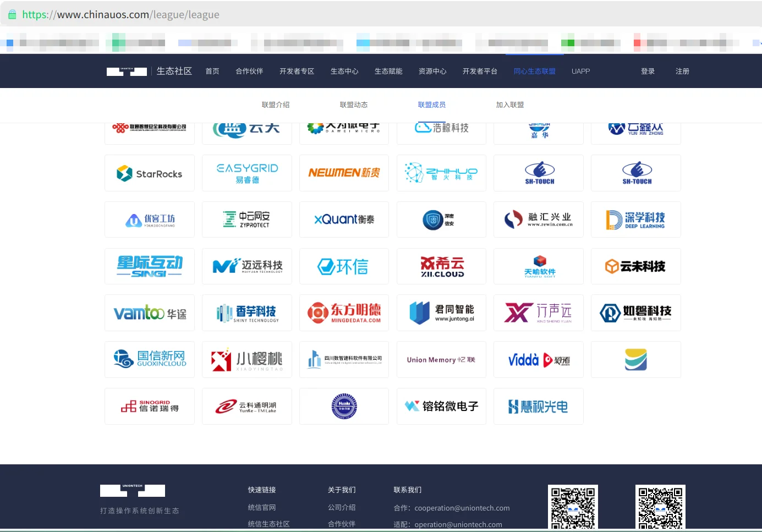The width and height of the screenshot is (762, 532).
Task: Click the 国信新网 GUOXINCLOUD logo
Action: pos(150,359)
